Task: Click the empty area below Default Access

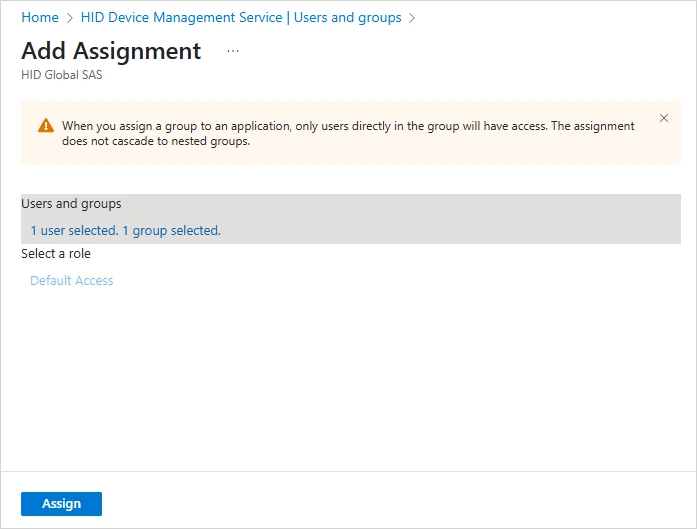Action: pos(348,380)
